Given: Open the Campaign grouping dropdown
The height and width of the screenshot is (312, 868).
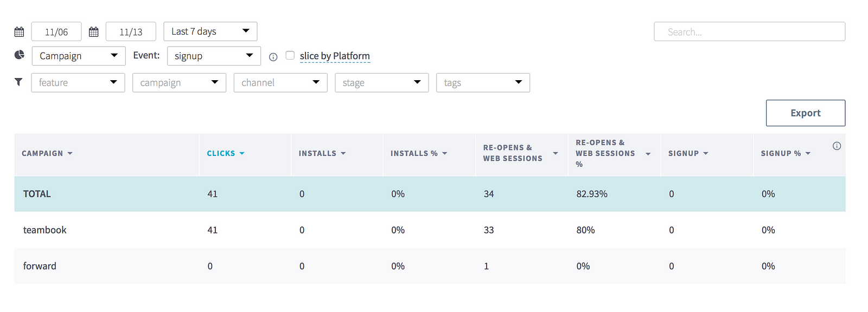Looking at the screenshot, I should [x=79, y=56].
